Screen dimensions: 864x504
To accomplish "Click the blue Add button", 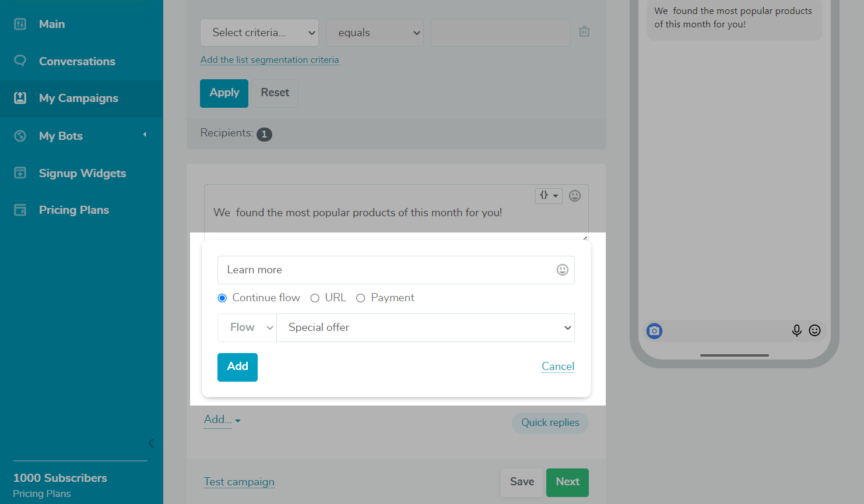I will point(237,367).
